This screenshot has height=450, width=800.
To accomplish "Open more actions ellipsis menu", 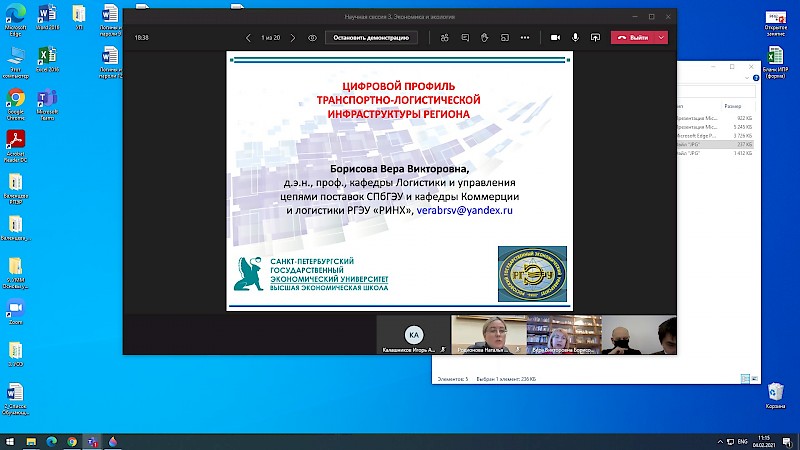I will click(525, 38).
